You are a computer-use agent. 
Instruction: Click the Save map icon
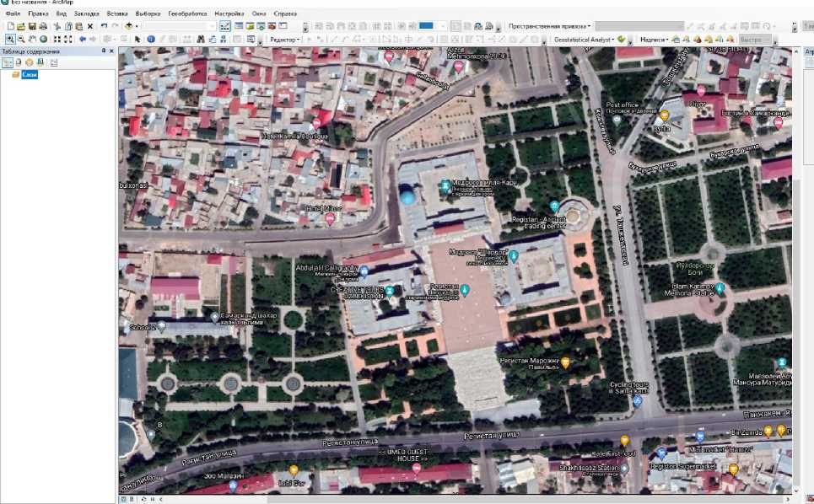[32, 26]
